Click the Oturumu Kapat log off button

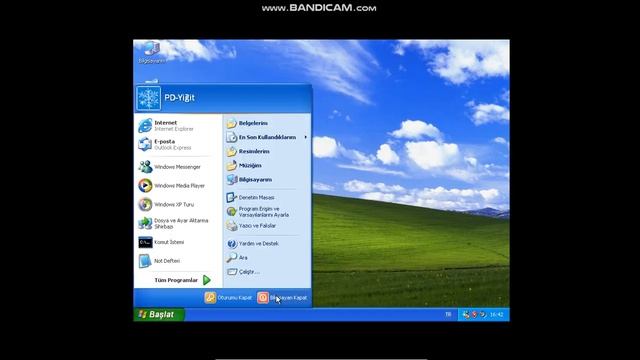(x=229, y=298)
